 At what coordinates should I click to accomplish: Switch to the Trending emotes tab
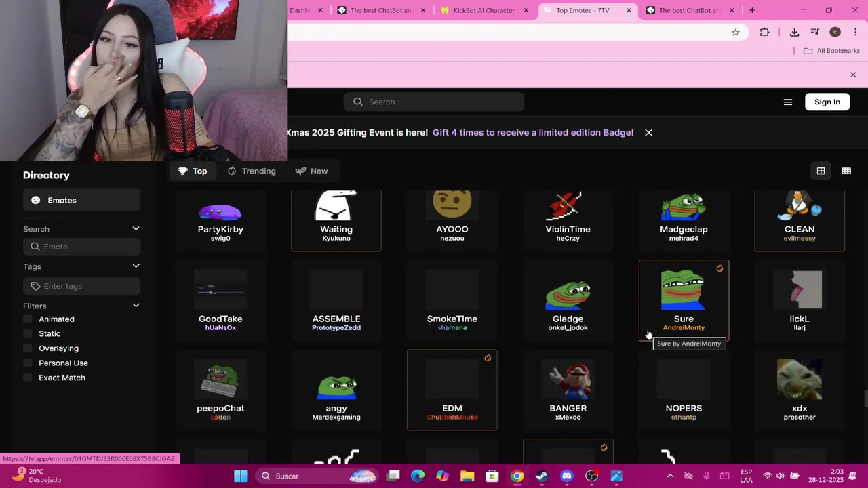point(252,171)
